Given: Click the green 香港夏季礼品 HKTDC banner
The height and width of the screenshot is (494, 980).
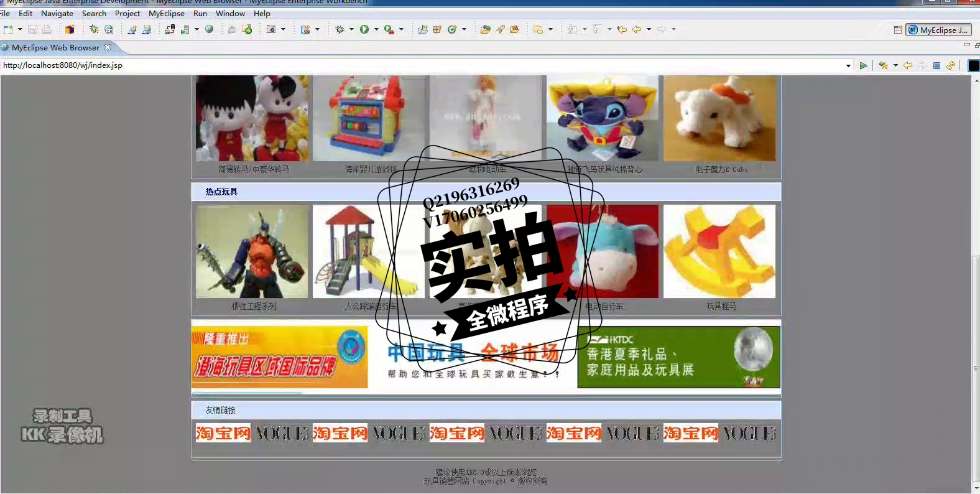Looking at the screenshot, I should pyautogui.click(x=679, y=357).
